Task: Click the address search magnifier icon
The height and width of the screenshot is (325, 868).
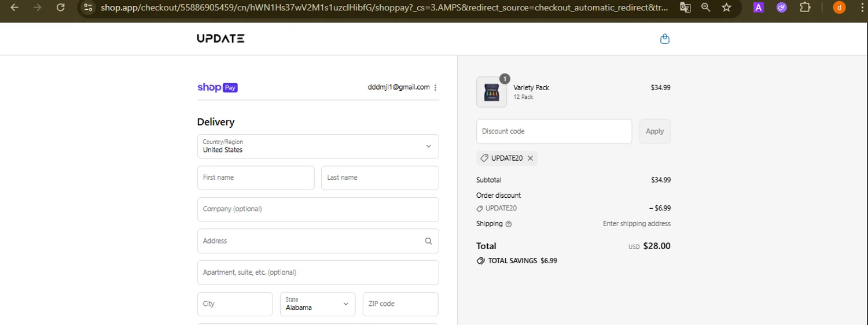Action: 428,241
